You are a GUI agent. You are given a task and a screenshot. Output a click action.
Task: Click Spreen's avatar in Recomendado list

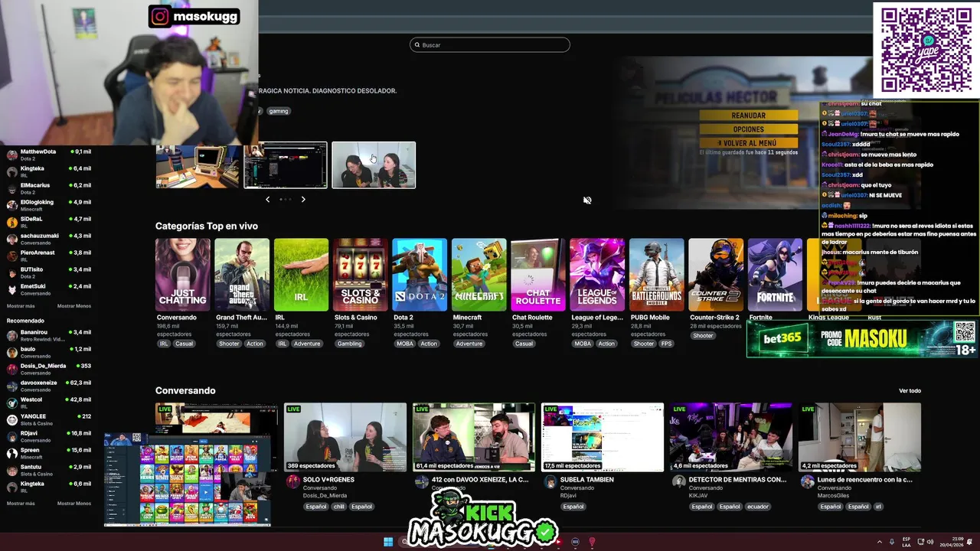point(12,453)
